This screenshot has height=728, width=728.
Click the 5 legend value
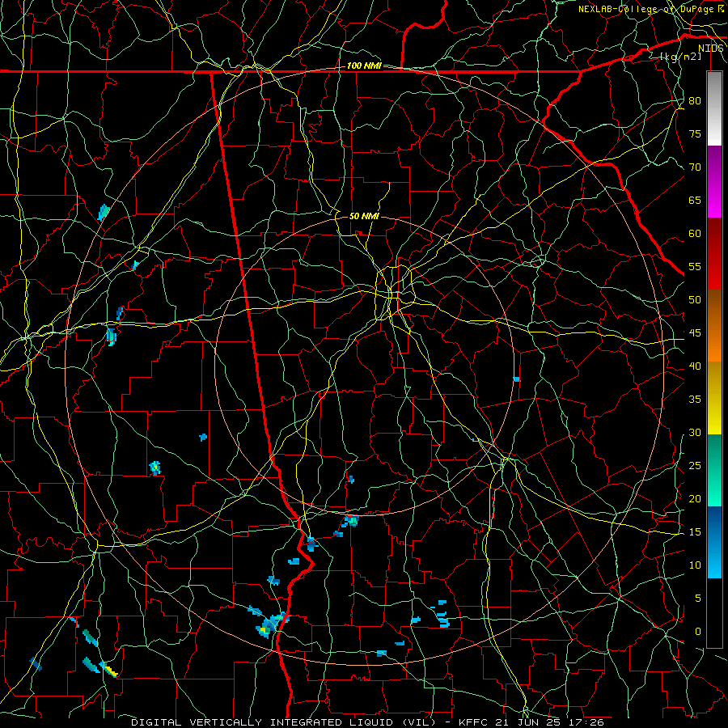click(x=698, y=599)
